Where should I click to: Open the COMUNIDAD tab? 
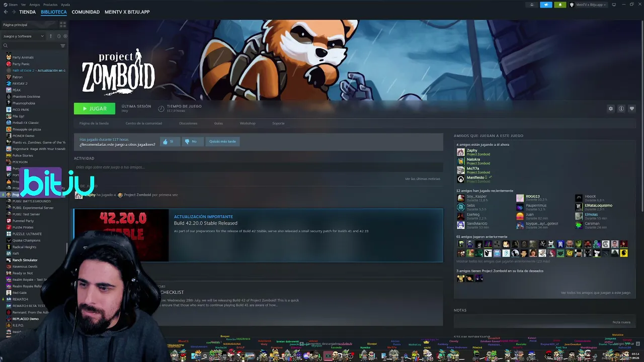pyautogui.click(x=86, y=12)
